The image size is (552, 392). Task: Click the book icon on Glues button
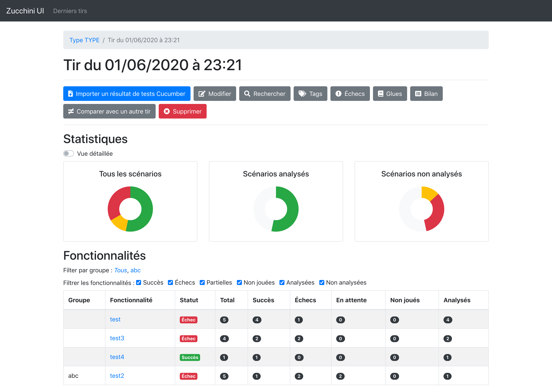point(380,94)
